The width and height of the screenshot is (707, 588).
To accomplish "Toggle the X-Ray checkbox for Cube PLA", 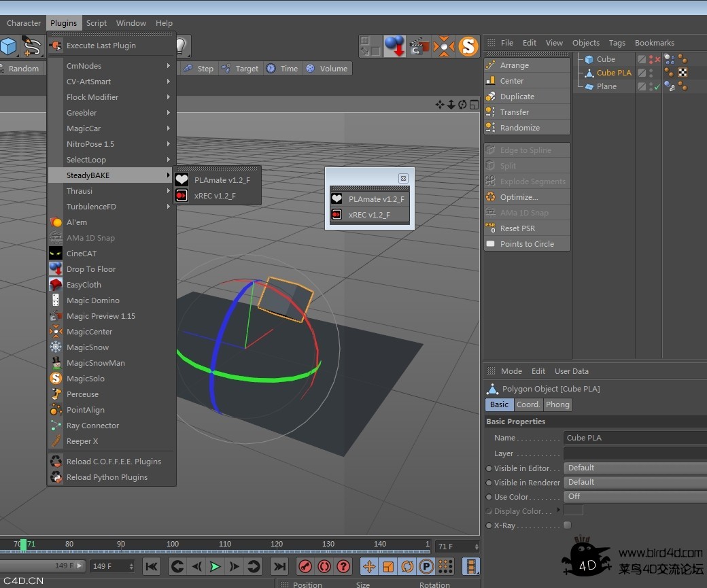I will (x=567, y=525).
